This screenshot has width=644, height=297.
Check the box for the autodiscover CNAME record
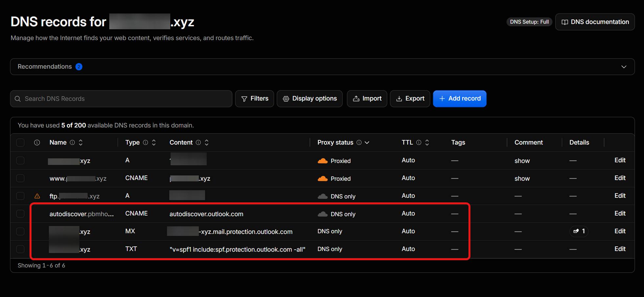pyautogui.click(x=20, y=214)
